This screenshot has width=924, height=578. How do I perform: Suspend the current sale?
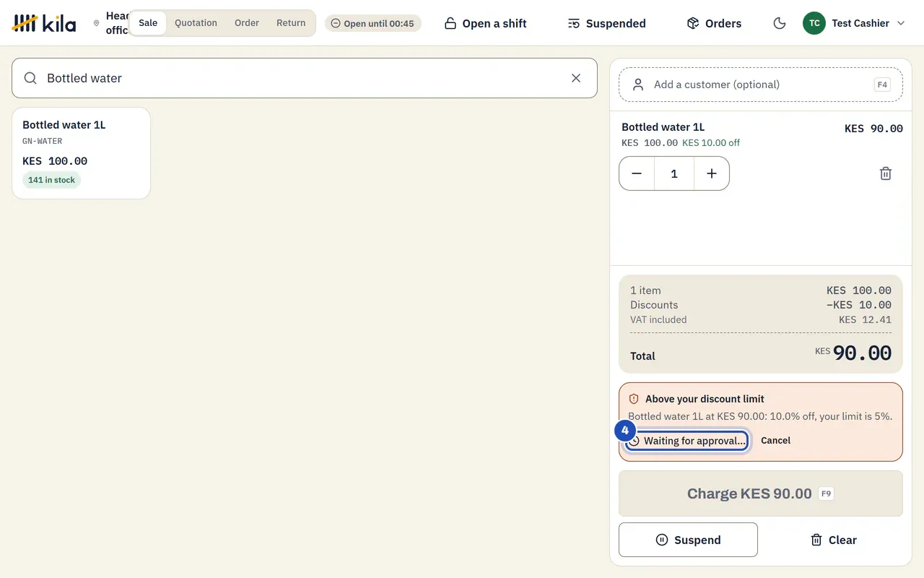(688, 540)
